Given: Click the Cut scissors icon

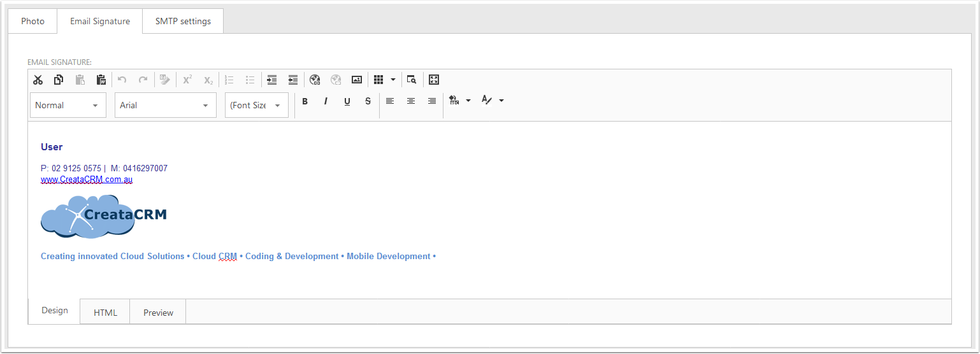Looking at the screenshot, I should [x=38, y=80].
